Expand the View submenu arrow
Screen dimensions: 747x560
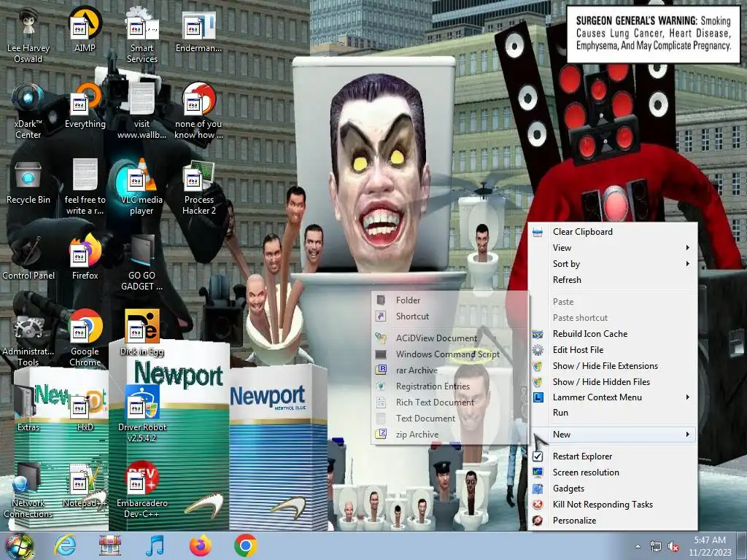[x=687, y=248]
